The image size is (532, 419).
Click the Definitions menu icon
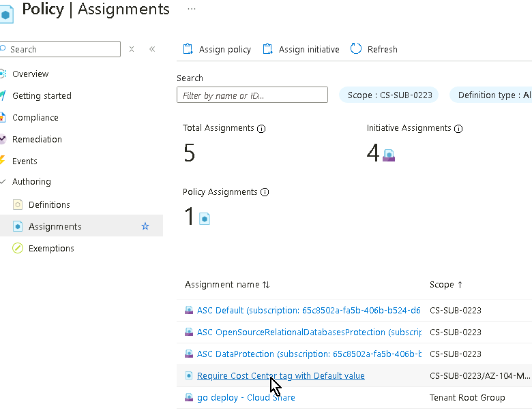(x=18, y=205)
